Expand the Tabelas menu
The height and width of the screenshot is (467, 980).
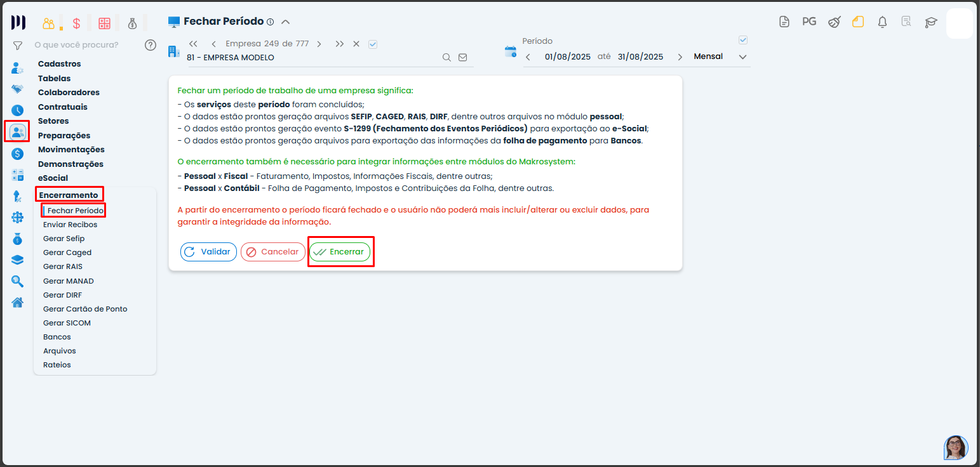coord(55,78)
